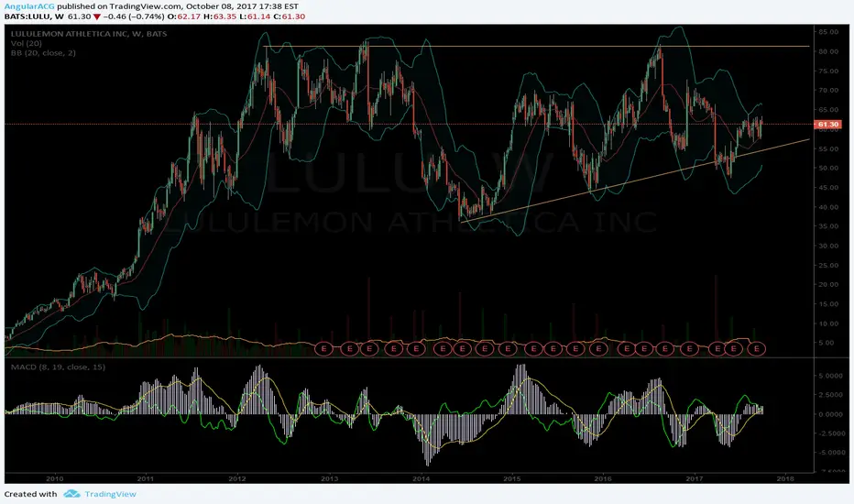Click the 35.00 price axis label

click(x=827, y=226)
